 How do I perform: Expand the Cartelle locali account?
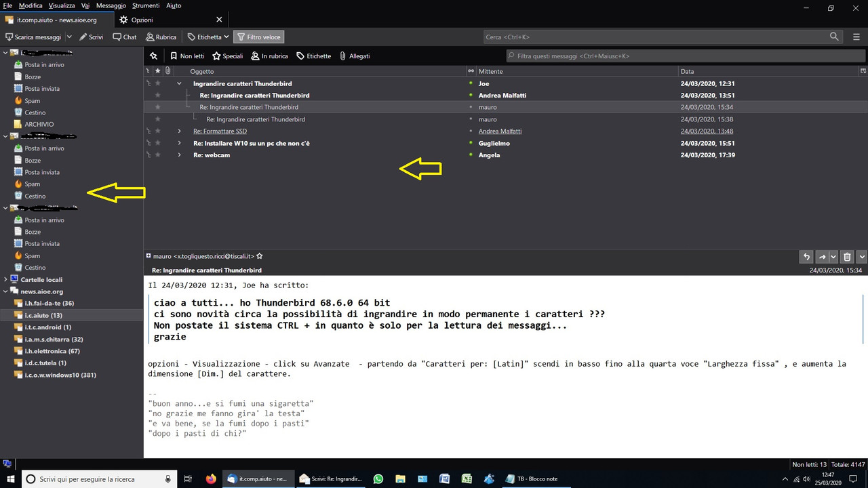click(x=5, y=279)
